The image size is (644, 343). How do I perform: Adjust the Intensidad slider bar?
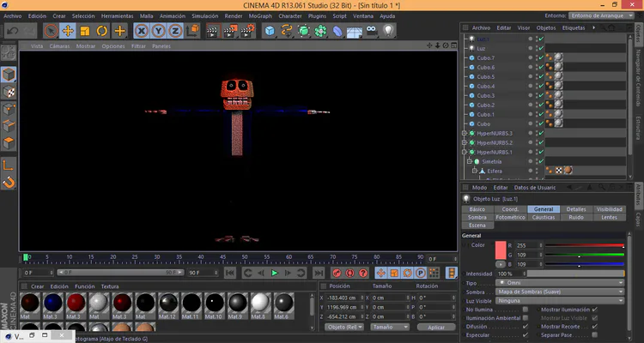[576, 274]
